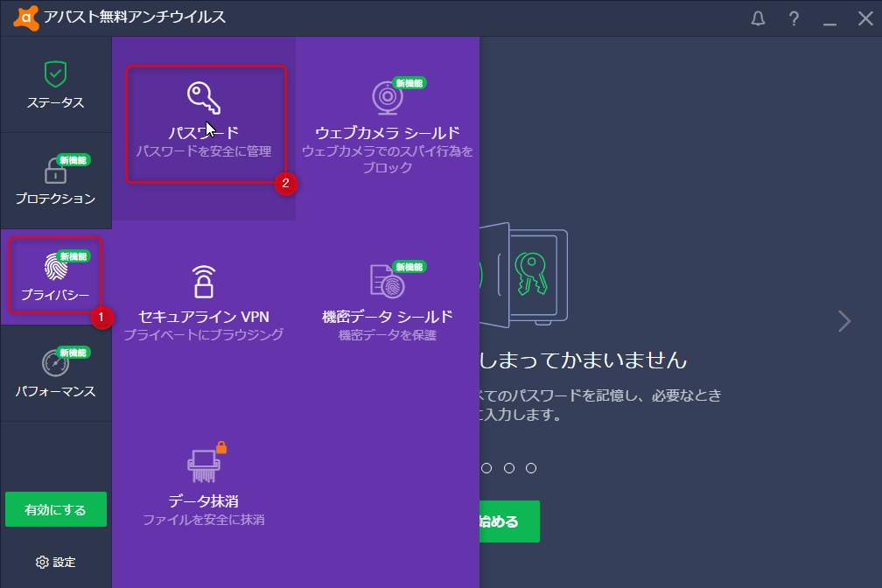The height and width of the screenshot is (588, 882).
Task: Open 設定 with the gear icon
Action: point(56,562)
